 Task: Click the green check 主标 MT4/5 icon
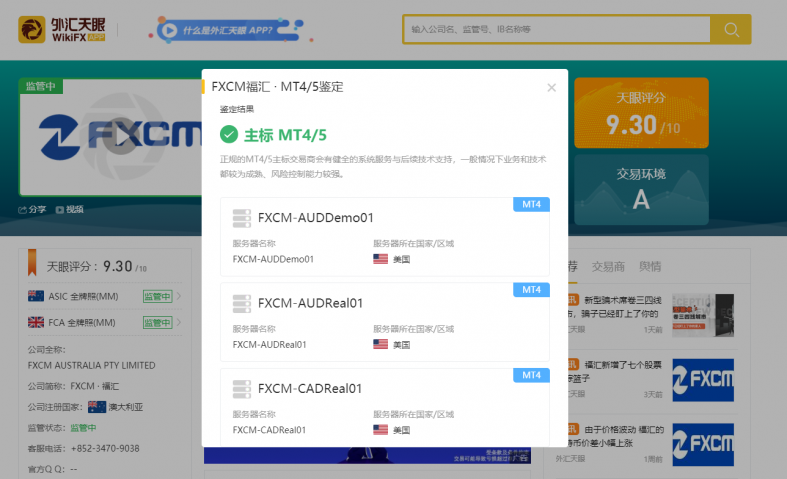(229, 135)
